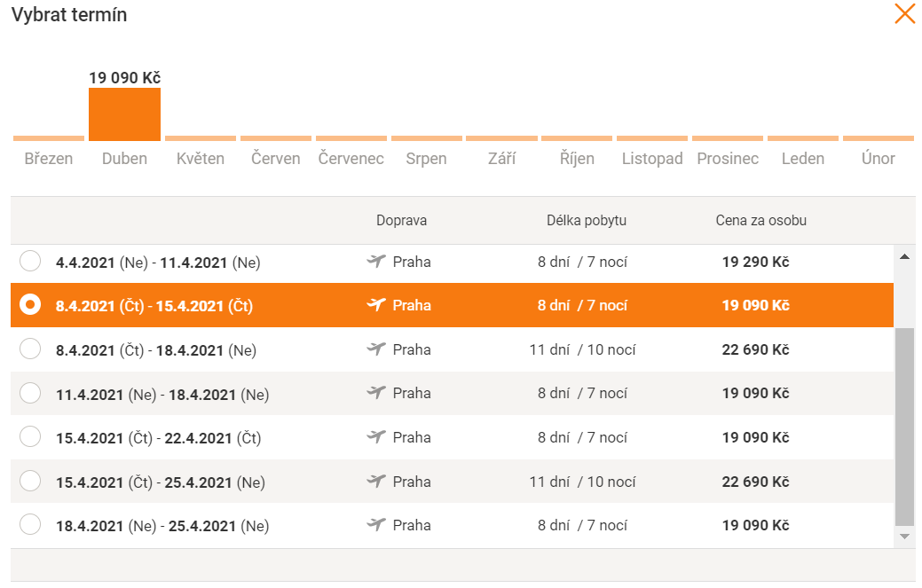Screen dimensions: 922x588
Task: Click the 19 090 Kč price in 11.4.2021 row
Action: 755,394
